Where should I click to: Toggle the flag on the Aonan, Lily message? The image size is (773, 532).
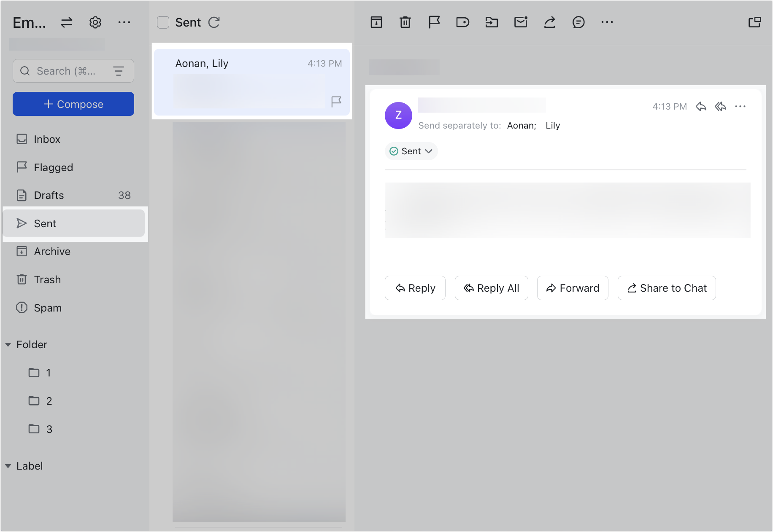336,101
